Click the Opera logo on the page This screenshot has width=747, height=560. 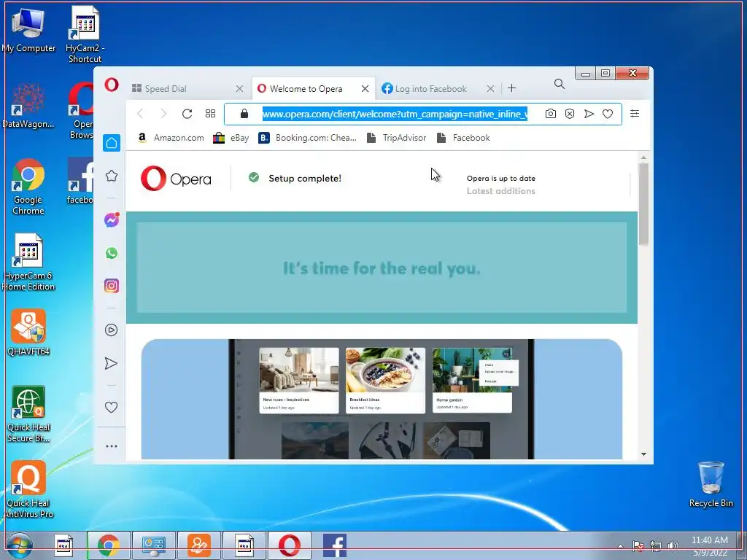[176, 179]
